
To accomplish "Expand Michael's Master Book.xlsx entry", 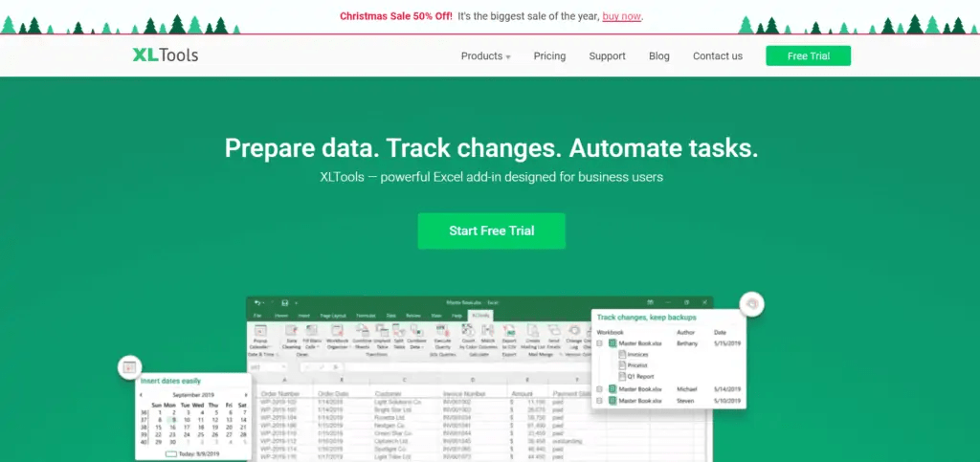I will pyautogui.click(x=599, y=389).
